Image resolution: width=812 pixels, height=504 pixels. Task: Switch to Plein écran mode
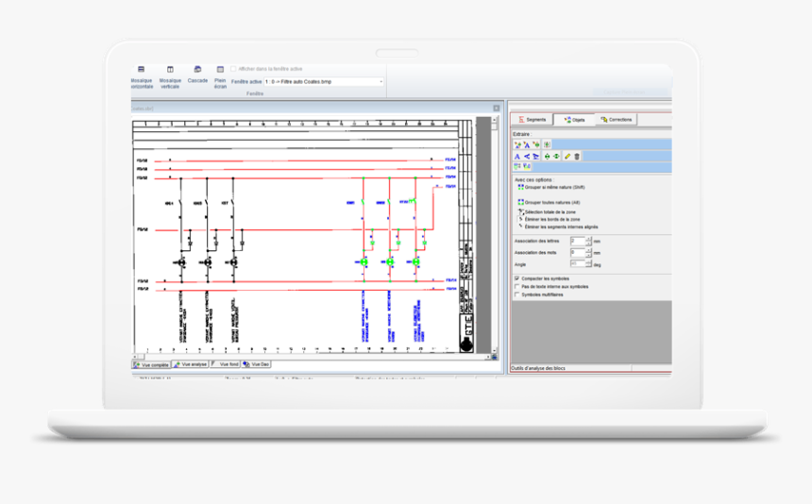pyautogui.click(x=220, y=69)
